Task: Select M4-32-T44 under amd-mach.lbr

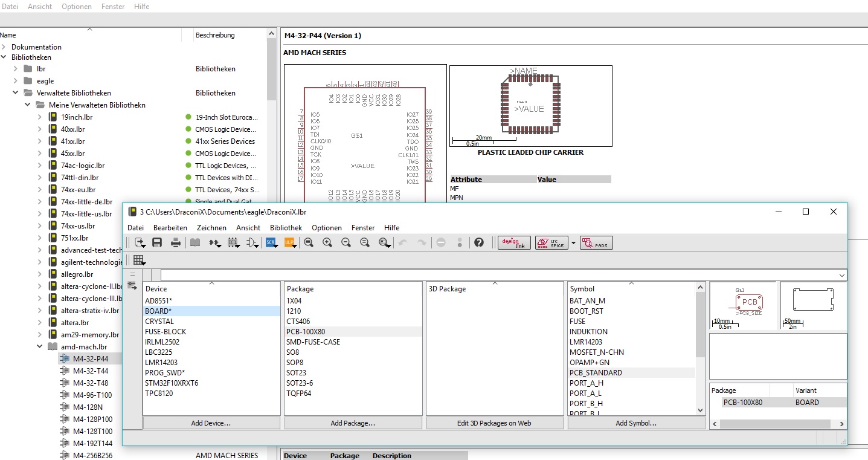Action: click(91, 371)
